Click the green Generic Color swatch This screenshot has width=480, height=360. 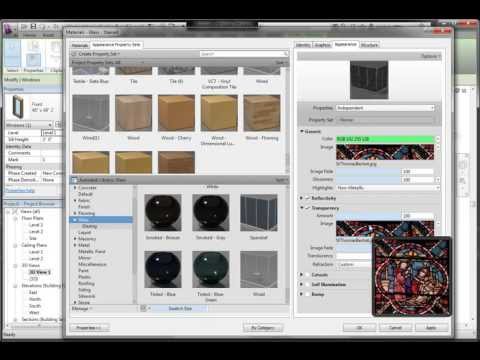click(x=385, y=139)
